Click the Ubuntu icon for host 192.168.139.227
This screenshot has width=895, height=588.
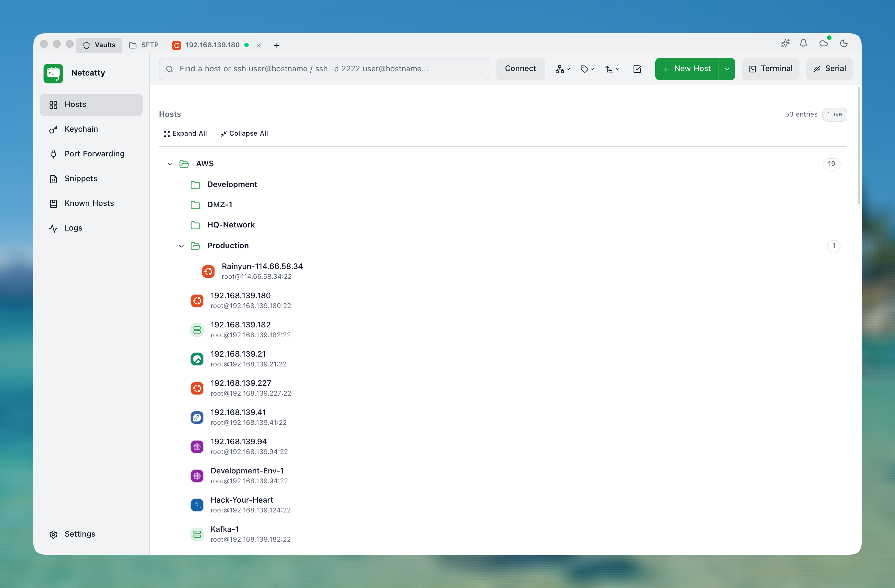coord(197,388)
